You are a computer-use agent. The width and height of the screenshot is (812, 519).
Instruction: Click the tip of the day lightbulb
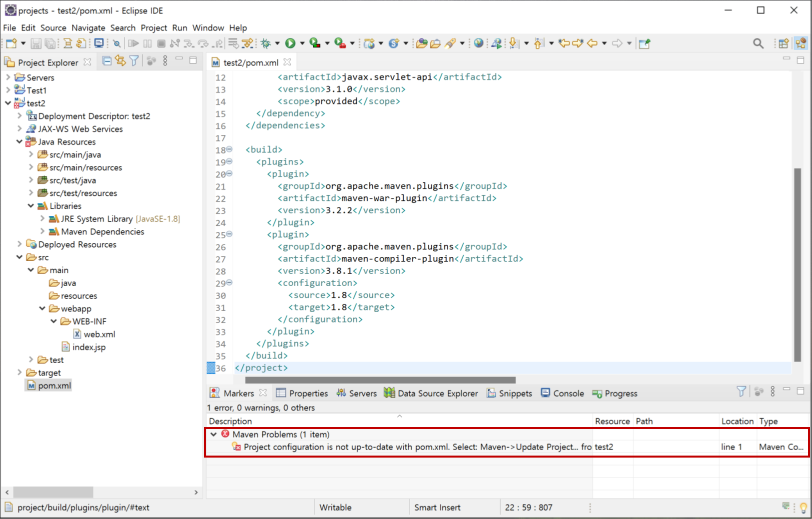803,508
